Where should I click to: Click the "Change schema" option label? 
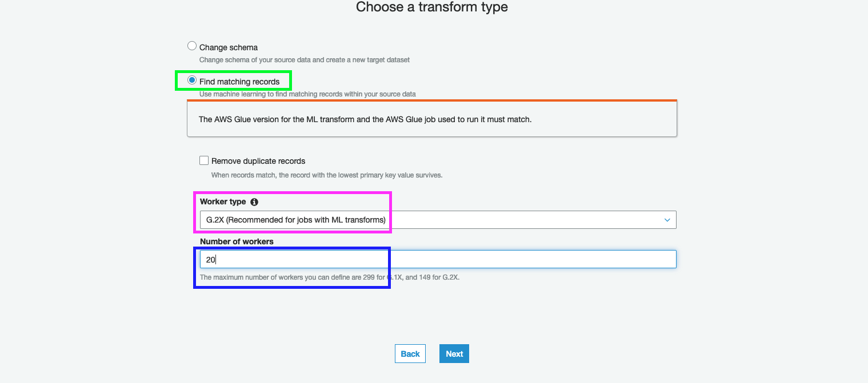tap(229, 47)
